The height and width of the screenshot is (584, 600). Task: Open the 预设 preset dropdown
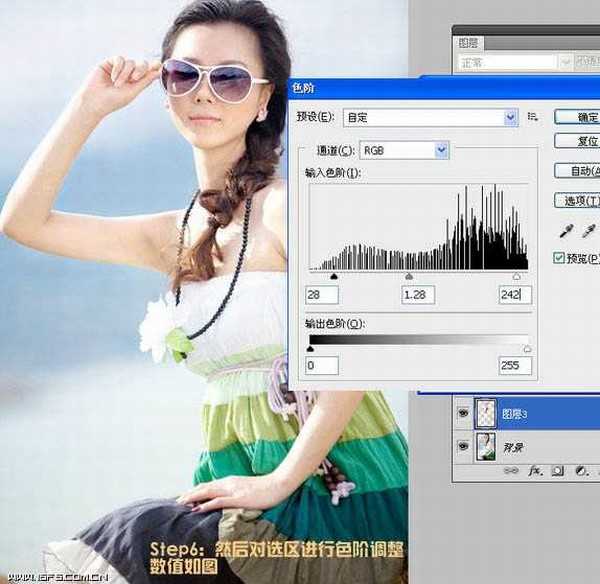[430, 117]
